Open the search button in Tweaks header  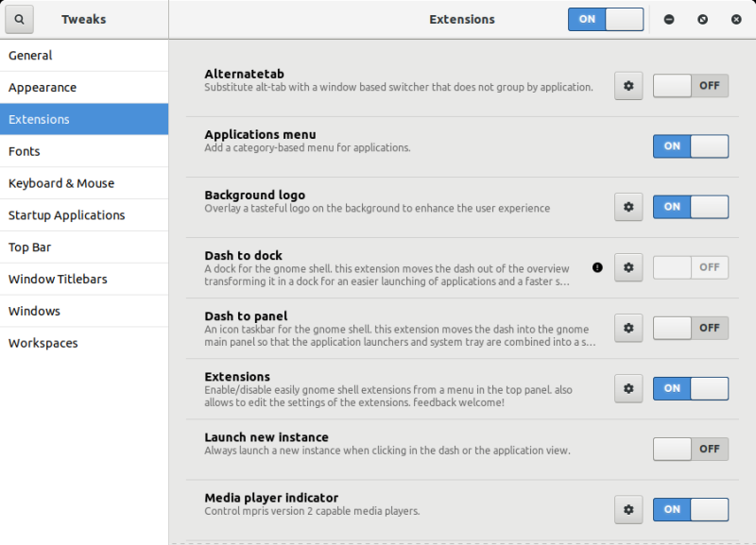[20, 19]
